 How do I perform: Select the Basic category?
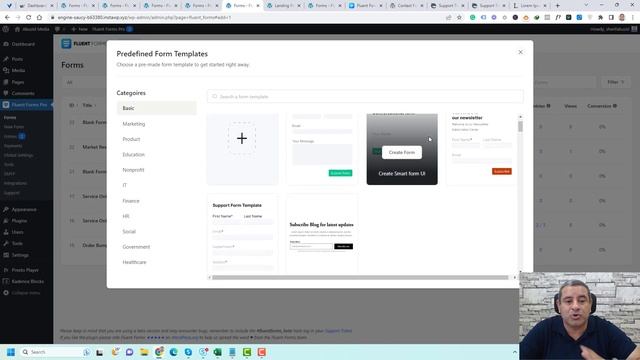click(x=157, y=108)
